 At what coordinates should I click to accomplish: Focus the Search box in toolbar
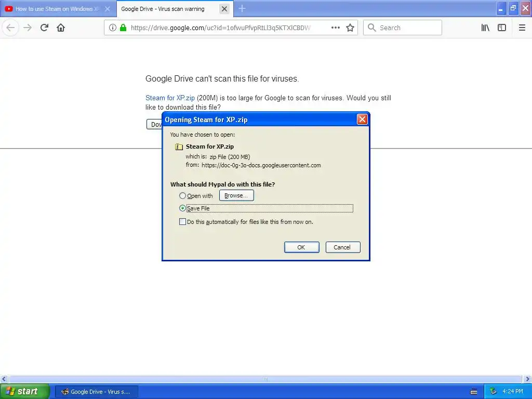pos(403,28)
